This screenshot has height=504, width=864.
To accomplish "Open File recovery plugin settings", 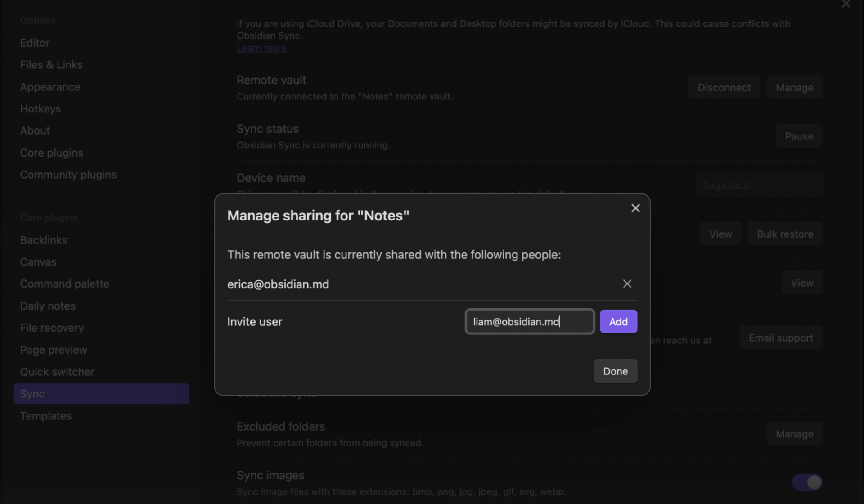I will point(52,328).
